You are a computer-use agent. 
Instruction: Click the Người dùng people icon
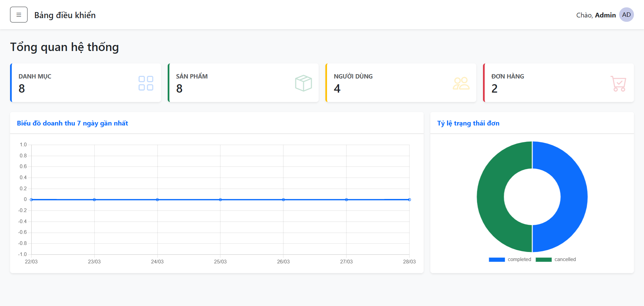[461, 83]
